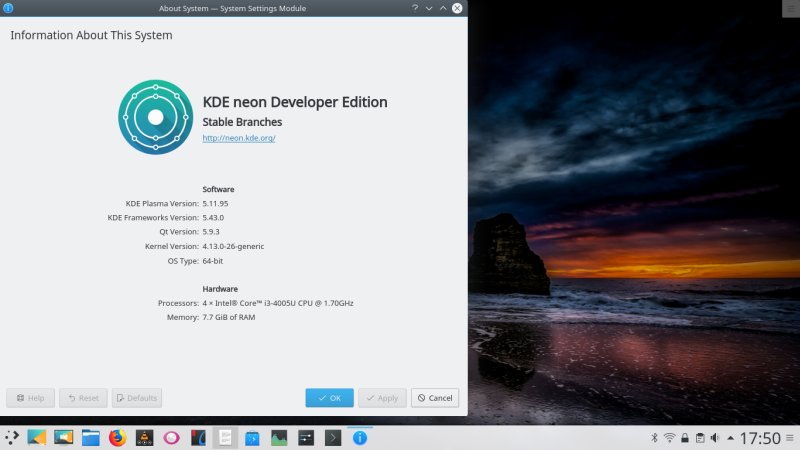Open the Discover software store icon

click(x=252, y=437)
